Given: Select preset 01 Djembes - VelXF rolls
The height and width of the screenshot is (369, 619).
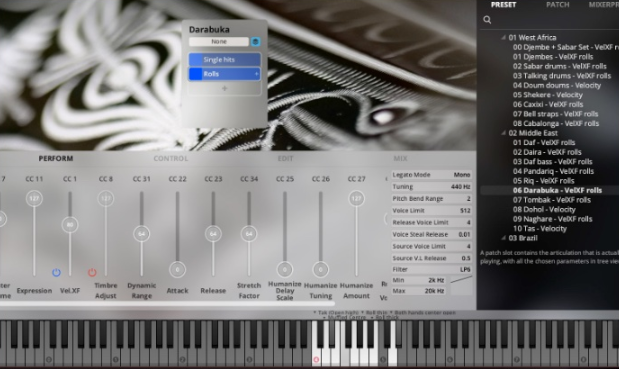Looking at the screenshot, I should pos(553,57).
